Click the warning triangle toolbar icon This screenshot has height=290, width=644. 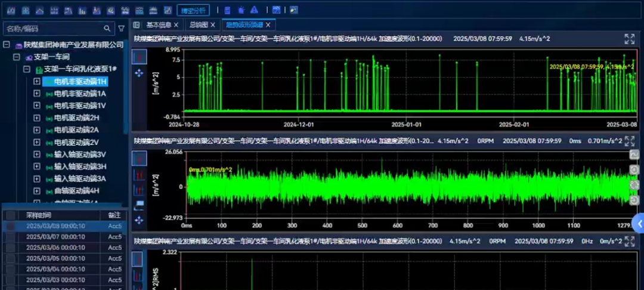pyautogui.click(x=254, y=10)
